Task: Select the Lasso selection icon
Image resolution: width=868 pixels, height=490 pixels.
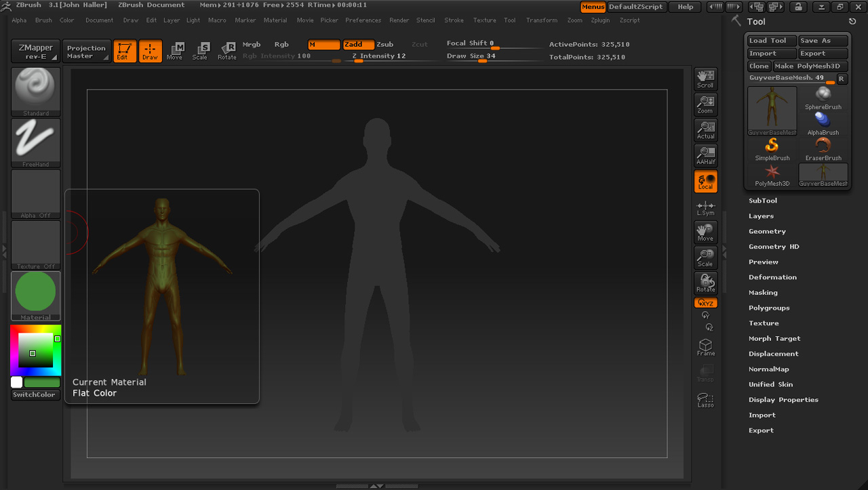Action: (x=705, y=400)
